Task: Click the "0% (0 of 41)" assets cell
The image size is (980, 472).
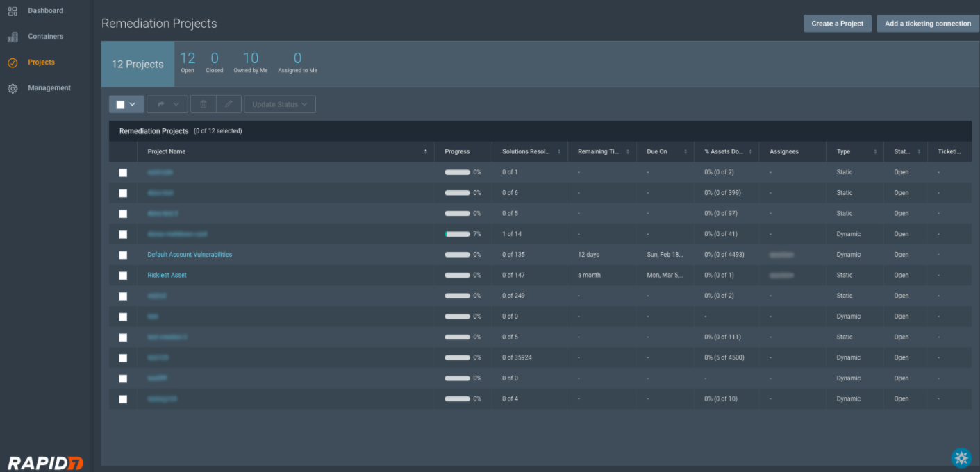Action: [721, 234]
